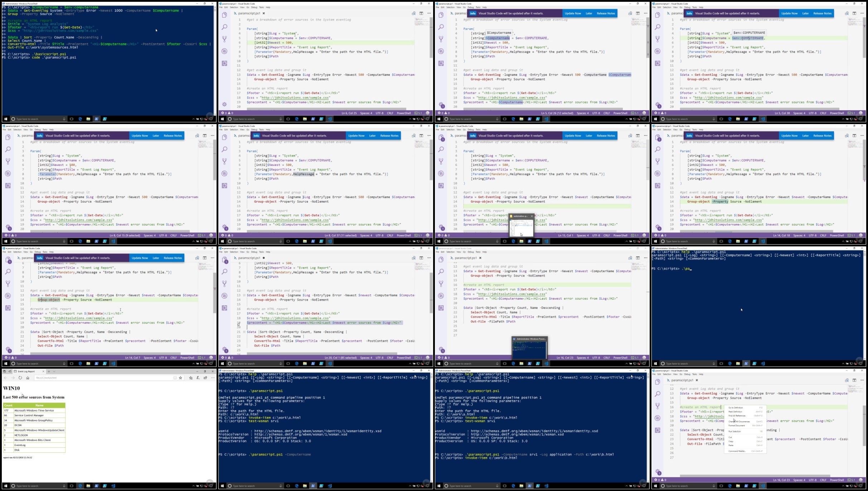Close the paramscript.ps1 tab in frame at Ln 6, Col 25
The image size is (868, 491).
(264, 13)
